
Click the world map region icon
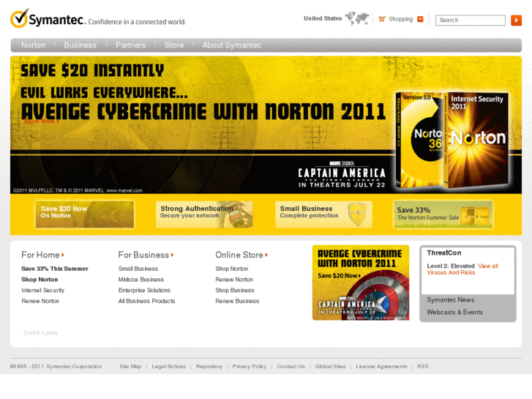pyautogui.click(x=356, y=19)
